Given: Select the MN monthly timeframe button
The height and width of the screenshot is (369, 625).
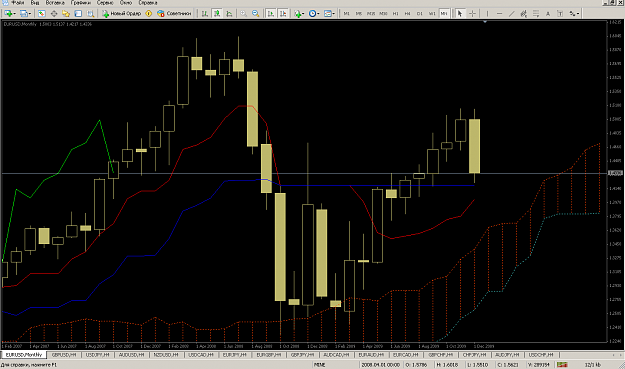Looking at the screenshot, I should pyautogui.click(x=444, y=14).
